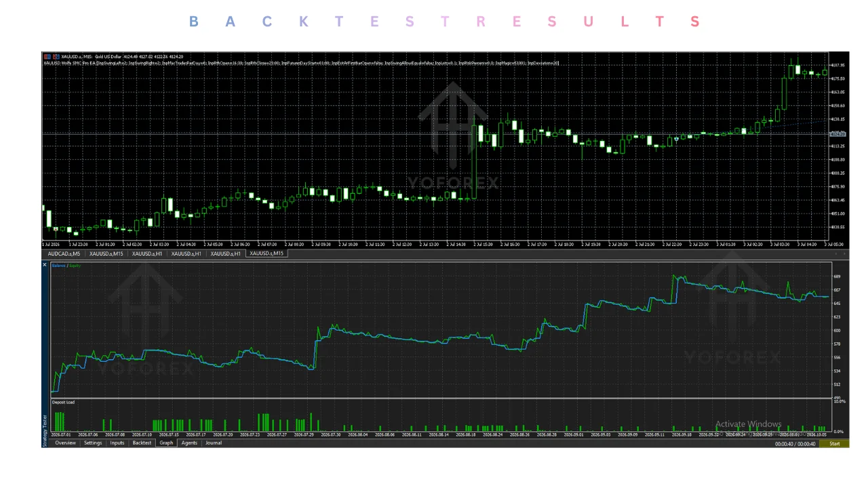Switch to the Settings tab

point(93,443)
